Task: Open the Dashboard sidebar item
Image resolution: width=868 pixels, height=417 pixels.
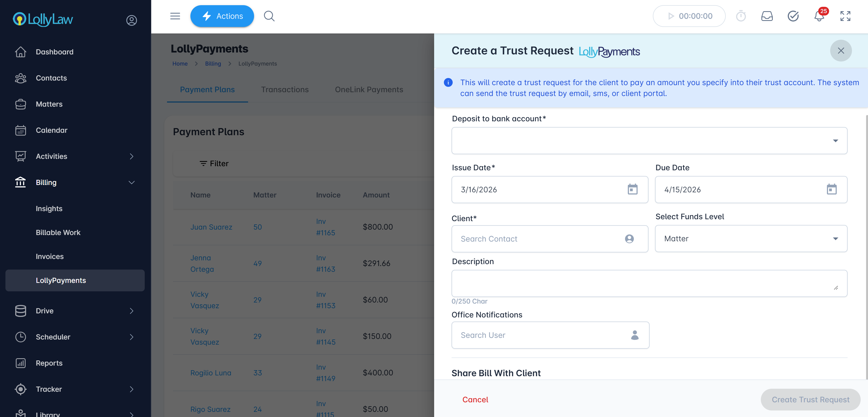Action: (x=54, y=52)
